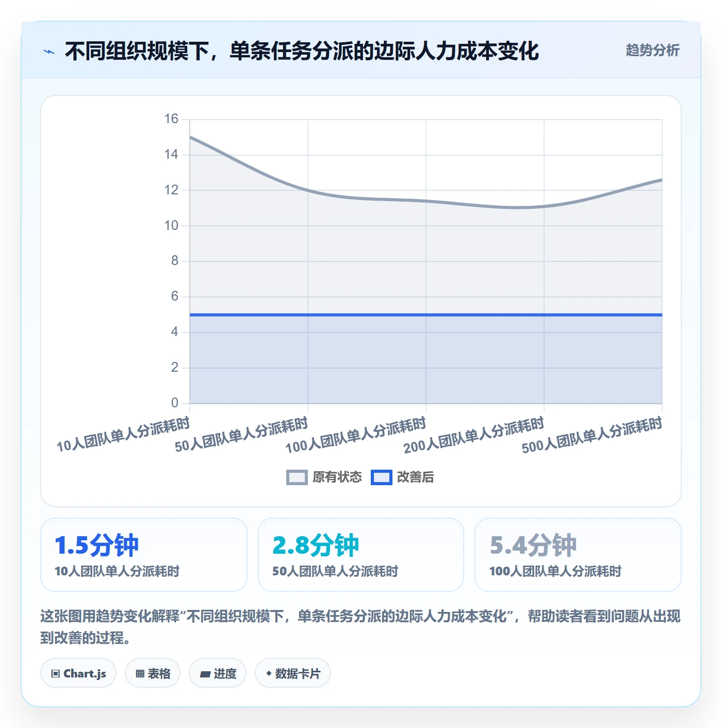Select the 表格 tag chip
Screen dimensions: 722x728
153,673
